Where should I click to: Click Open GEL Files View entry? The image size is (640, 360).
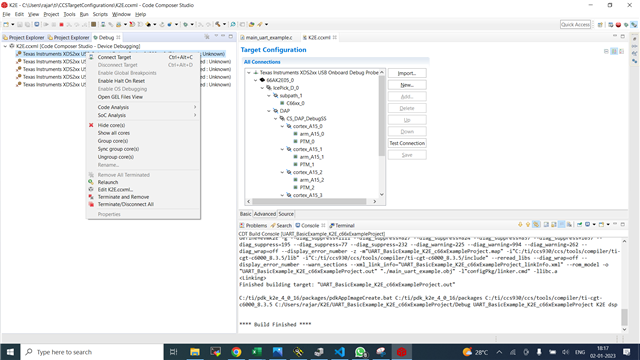[143, 97]
